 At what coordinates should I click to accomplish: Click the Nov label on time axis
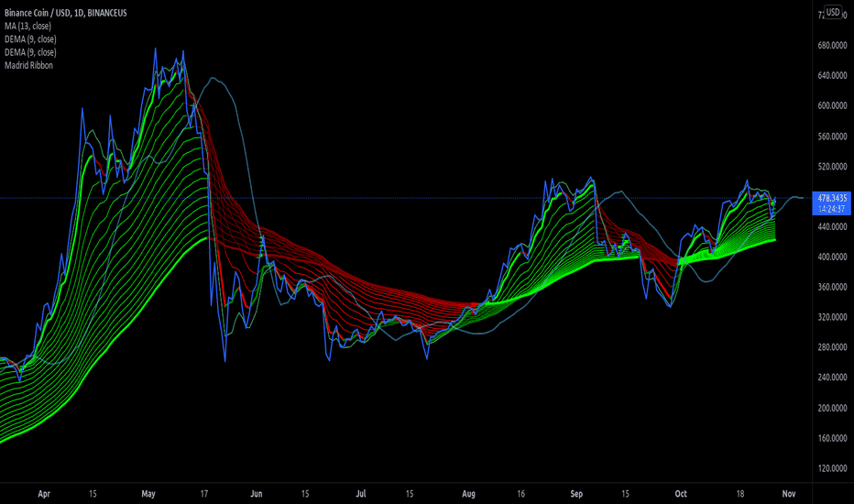click(x=789, y=494)
